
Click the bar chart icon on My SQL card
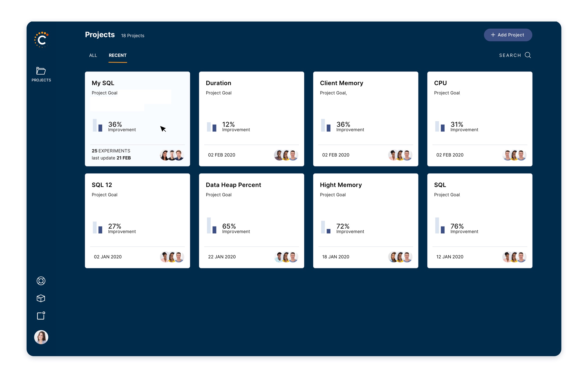(97, 125)
